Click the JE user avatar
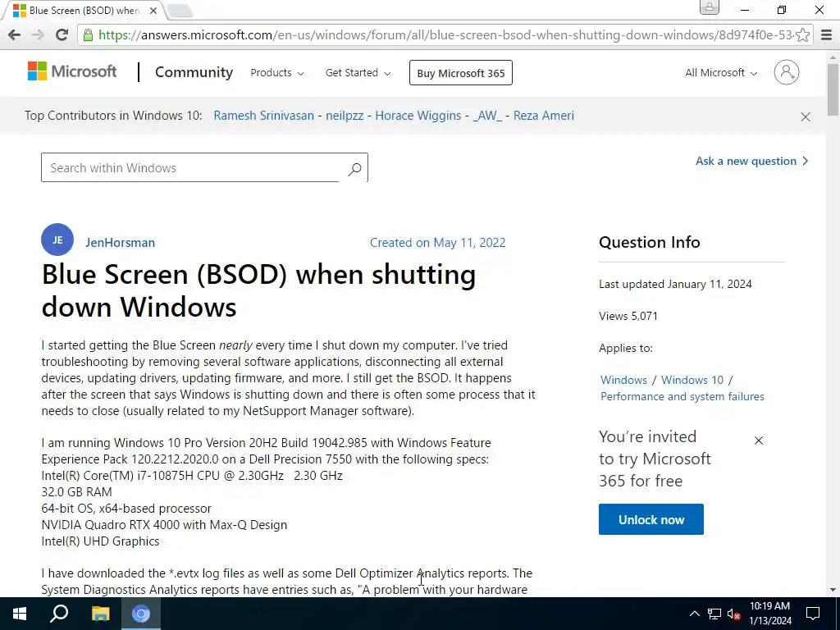 pyautogui.click(x=57, y=240)
